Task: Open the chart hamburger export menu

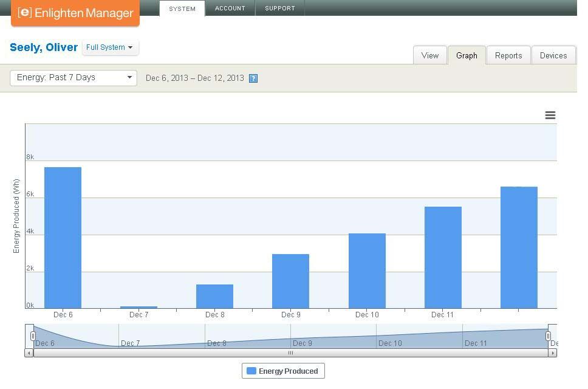Action: pyautogui.click(x=550, y=115)
